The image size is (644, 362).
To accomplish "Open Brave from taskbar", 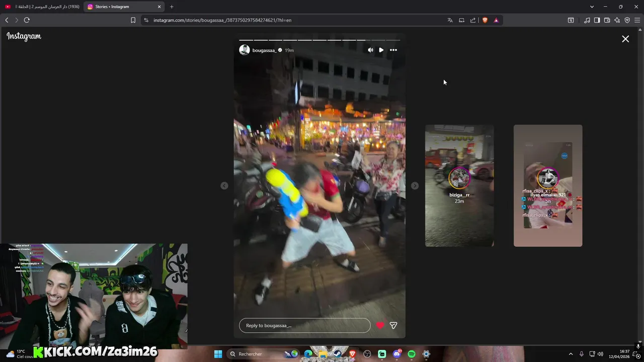I will [353, 354].
